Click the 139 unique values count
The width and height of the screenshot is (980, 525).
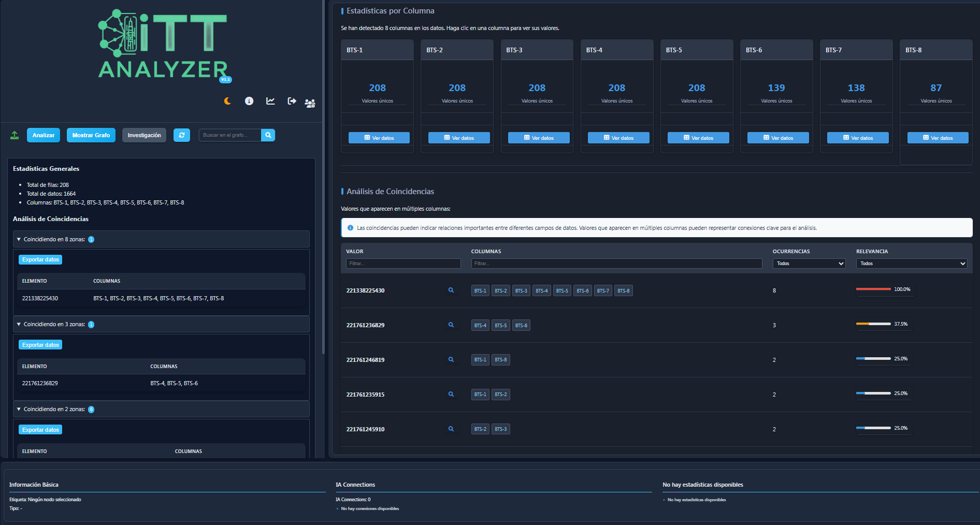776,88
